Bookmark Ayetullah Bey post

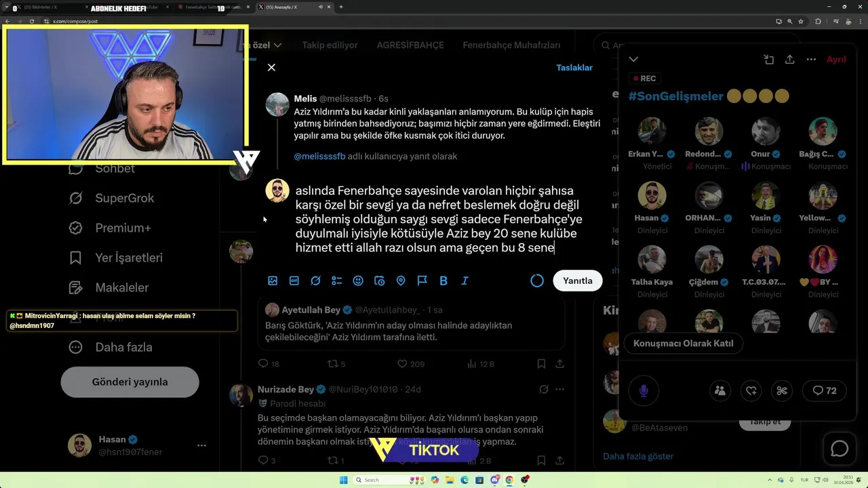(541, 364)
